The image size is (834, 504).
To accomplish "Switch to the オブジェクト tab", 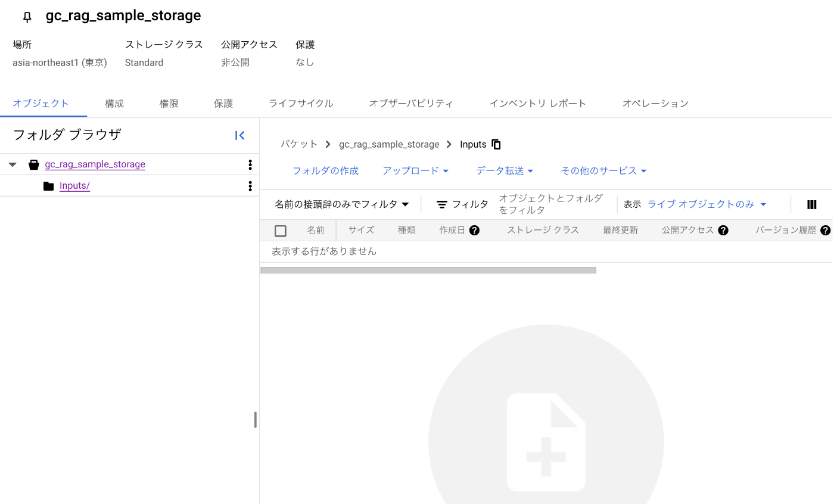I will pos(41,104).
